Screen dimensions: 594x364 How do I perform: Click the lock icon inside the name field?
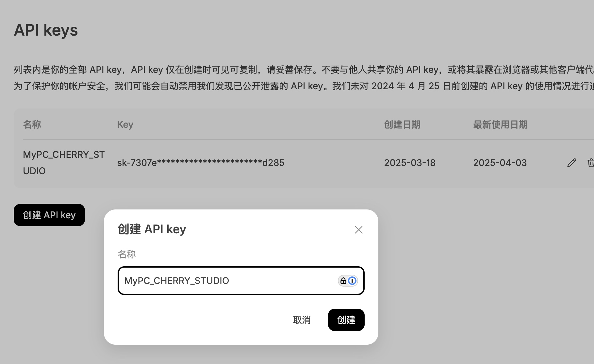(x=343, y=281)
